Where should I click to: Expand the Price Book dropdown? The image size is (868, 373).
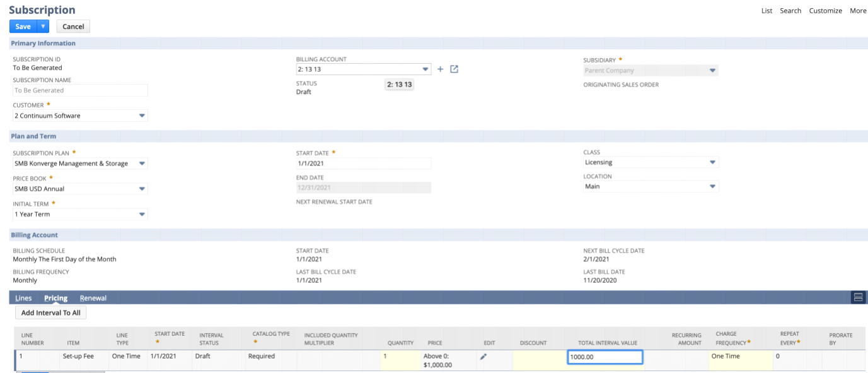[x=142, y=189]
